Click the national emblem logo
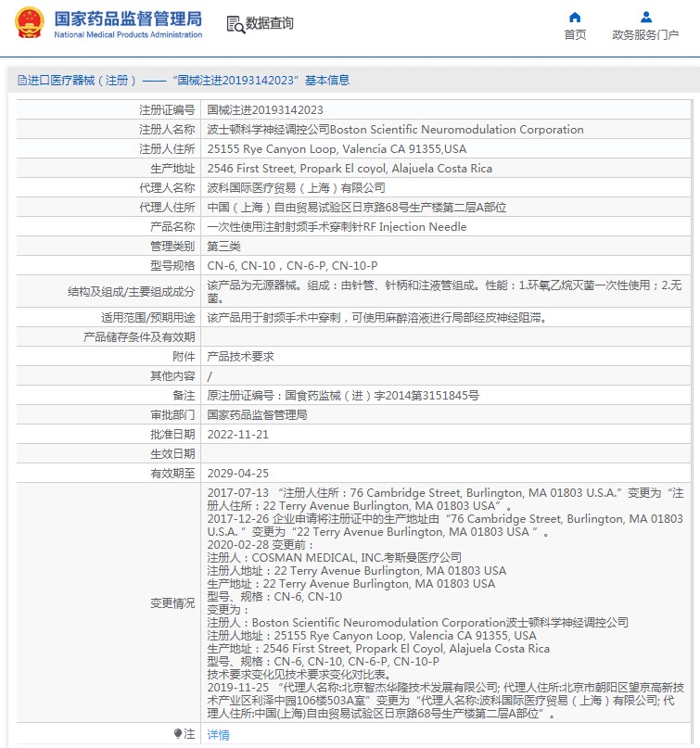 [30, 22]
